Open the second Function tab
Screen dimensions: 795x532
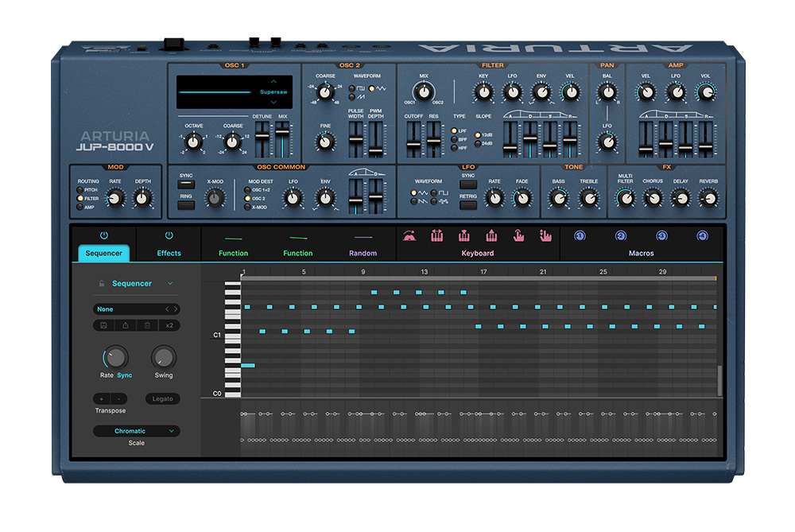(298, 253)
